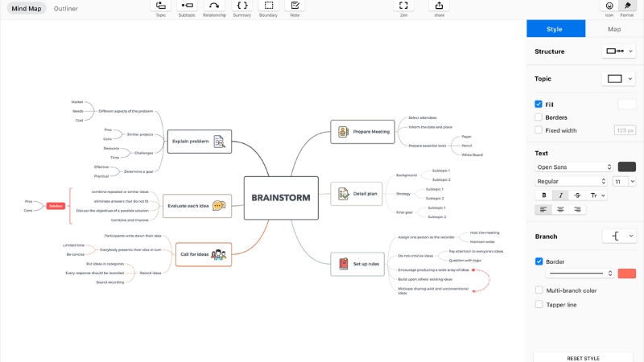
Task: Expand the Branch shape dropdown
Action: point(618,237)
